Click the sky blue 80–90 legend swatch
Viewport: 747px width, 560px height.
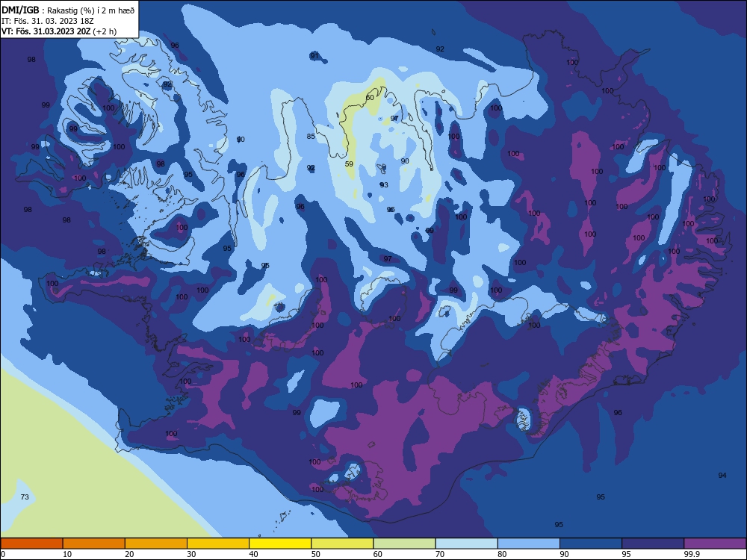click(529, 544)
